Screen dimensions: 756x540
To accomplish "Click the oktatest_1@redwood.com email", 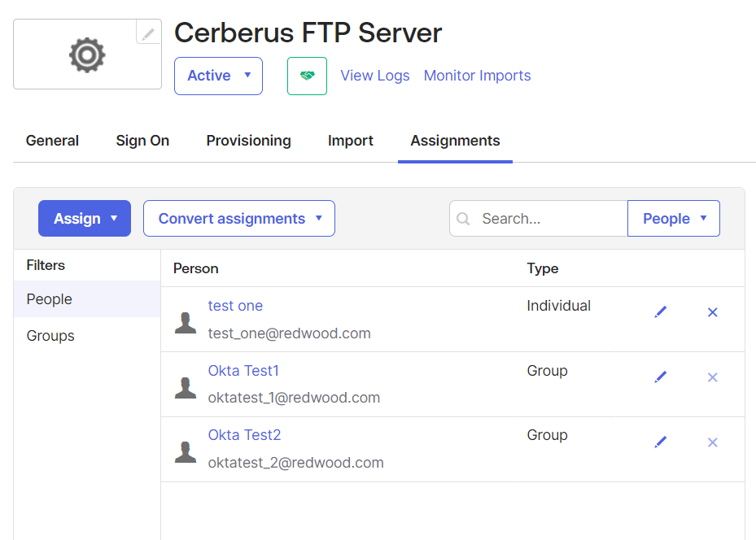I will [x=294, y=398].
